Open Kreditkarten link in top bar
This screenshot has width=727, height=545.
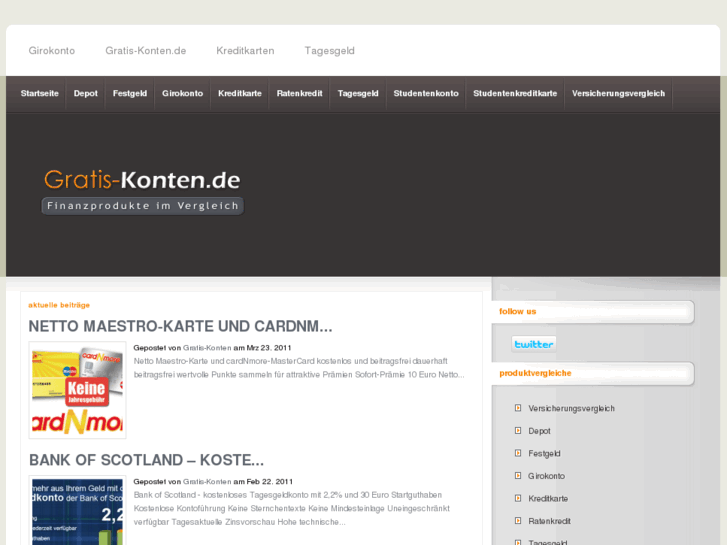tap(245, 51)
